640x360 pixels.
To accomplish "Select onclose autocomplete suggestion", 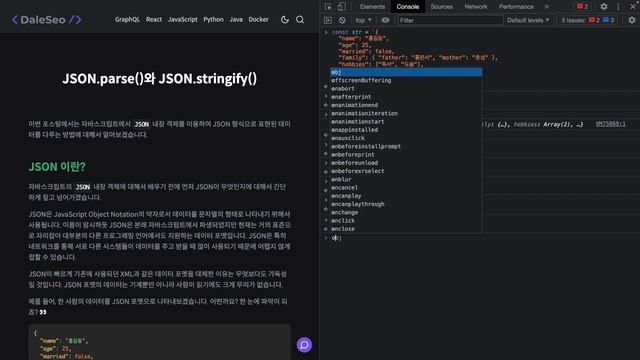I will coord(406,229).
